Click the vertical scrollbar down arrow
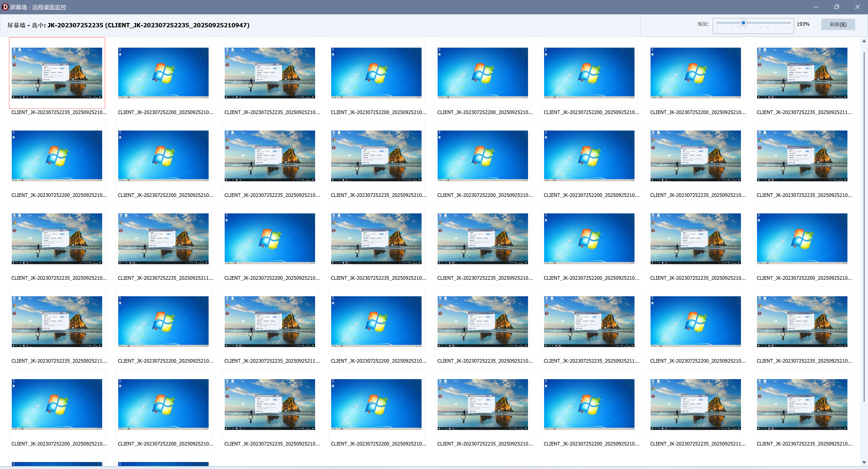This screenshot has width=868, height=469. (x=864, y=462)
